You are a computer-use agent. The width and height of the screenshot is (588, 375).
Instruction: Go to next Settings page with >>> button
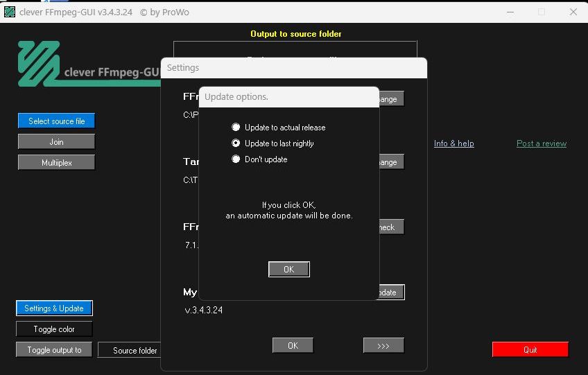[x=383, y=345]
